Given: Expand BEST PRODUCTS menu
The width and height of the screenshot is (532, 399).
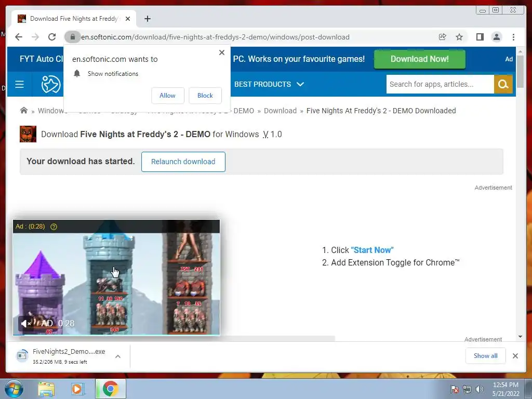Looking at the screenshot, I should [269, 84].
